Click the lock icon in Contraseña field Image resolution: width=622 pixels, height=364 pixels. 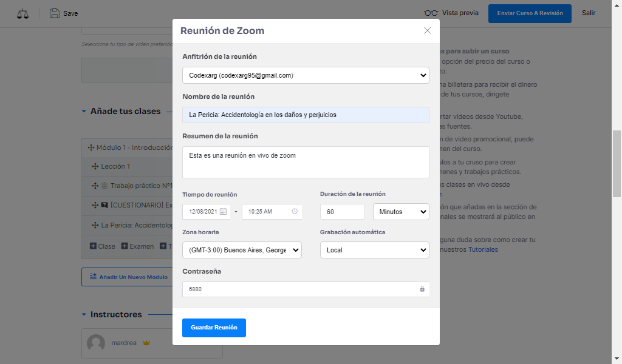tap(422, 289)
